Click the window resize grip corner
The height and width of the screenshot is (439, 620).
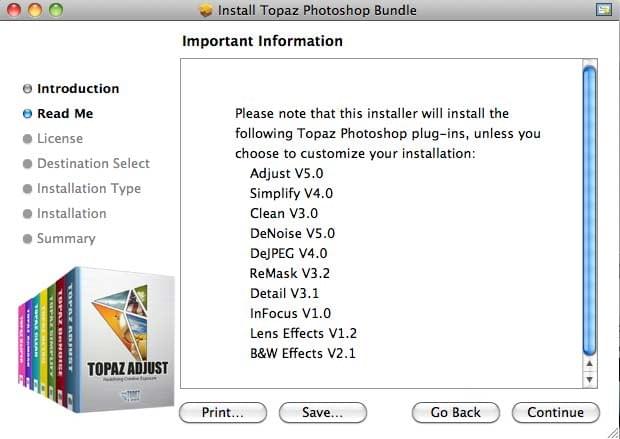point(612,432)
